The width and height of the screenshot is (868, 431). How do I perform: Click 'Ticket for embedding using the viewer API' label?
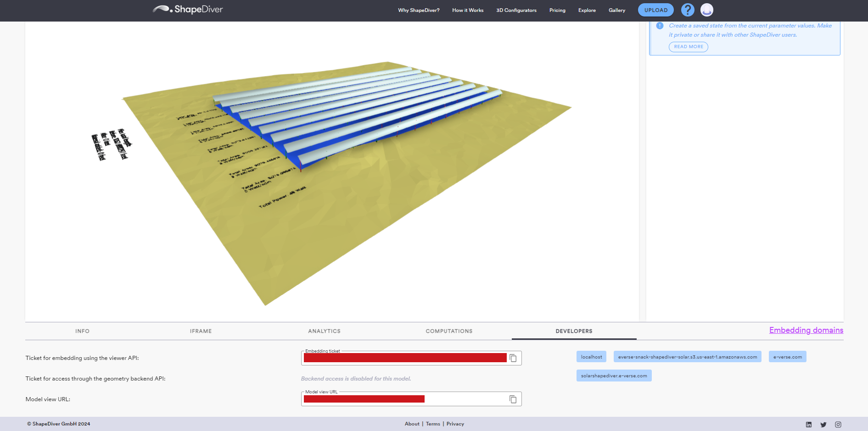[x=82, y=358]
